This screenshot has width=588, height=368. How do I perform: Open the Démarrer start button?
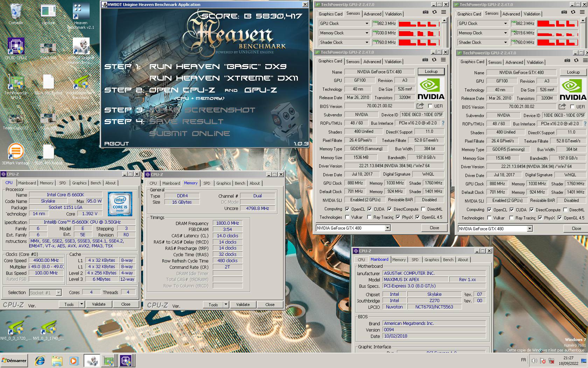click(14, 361)
